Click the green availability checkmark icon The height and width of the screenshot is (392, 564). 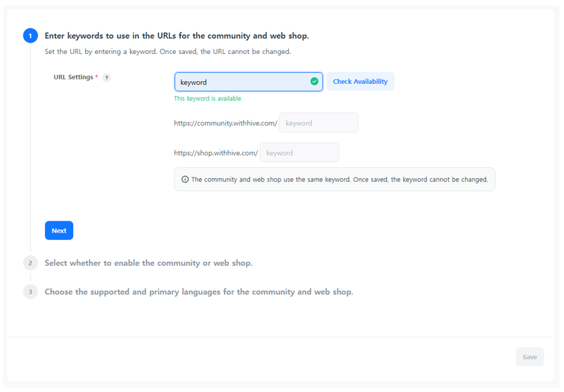pyautogui.click(x=314, y=82)
